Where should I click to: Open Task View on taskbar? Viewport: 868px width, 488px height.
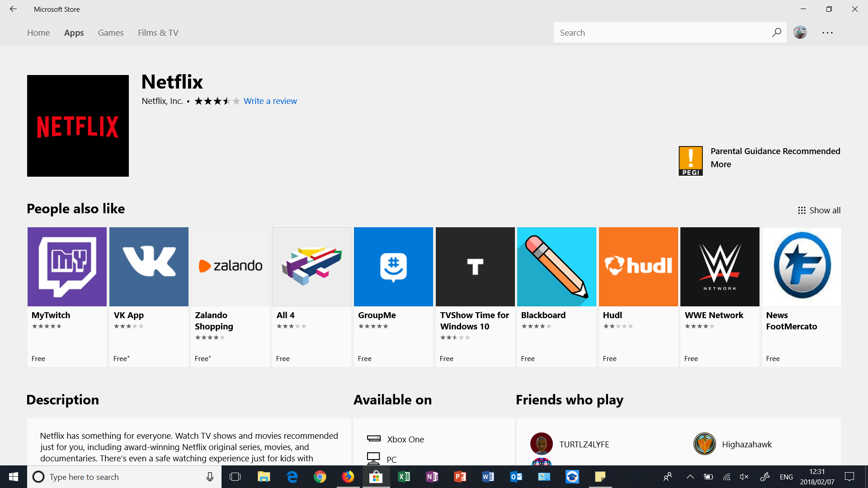(235, 477)
